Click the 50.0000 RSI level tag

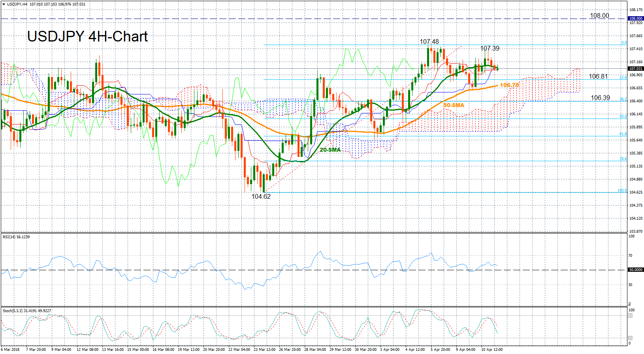(636, 270)
